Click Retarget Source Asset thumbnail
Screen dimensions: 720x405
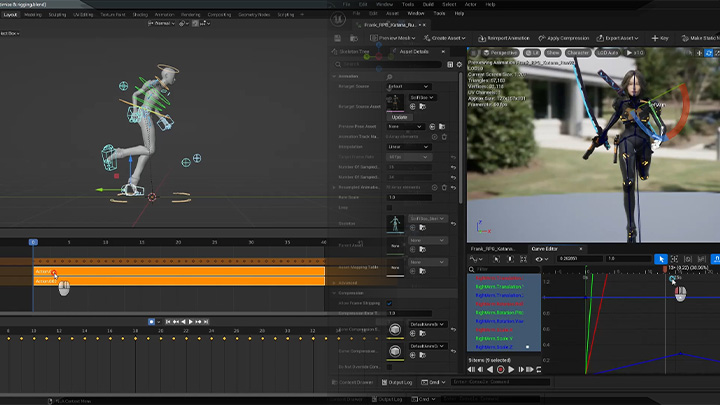395,103
